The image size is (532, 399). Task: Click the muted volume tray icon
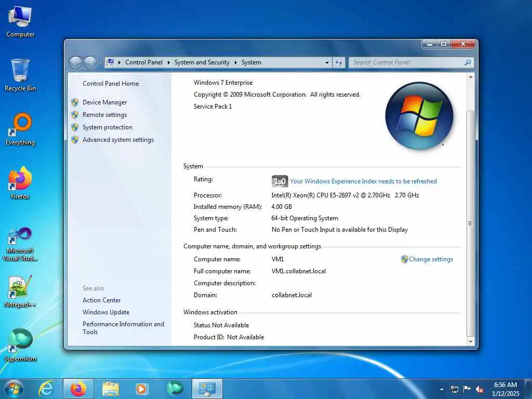[480, 389]
